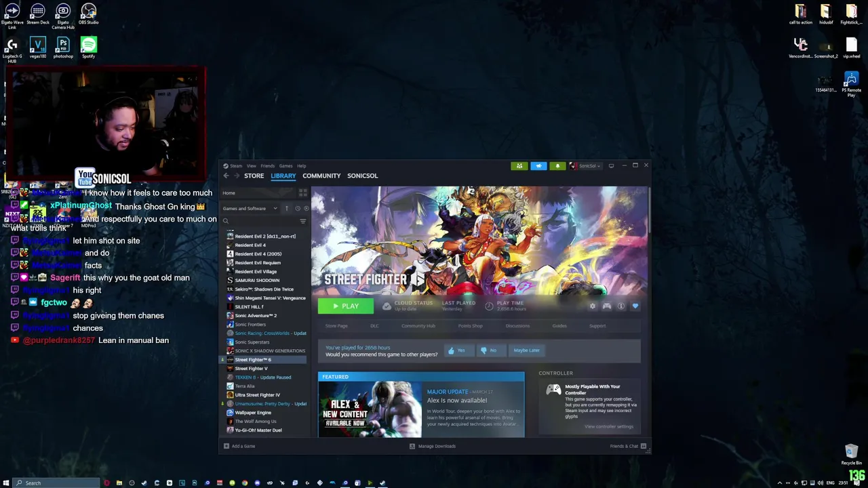The width and height of the screenshot is (868, 488).
Task: Open the Recycle Bin on the desktop
Action: point(851,455)
